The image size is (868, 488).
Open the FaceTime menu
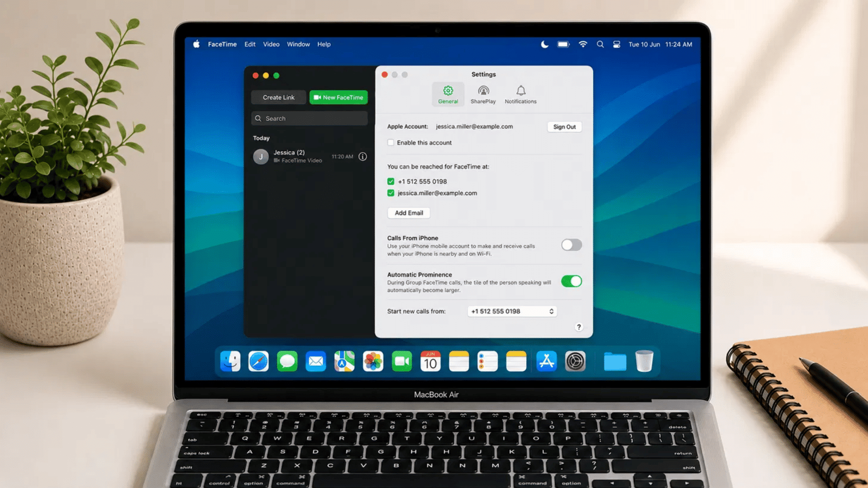pos(222,44)
